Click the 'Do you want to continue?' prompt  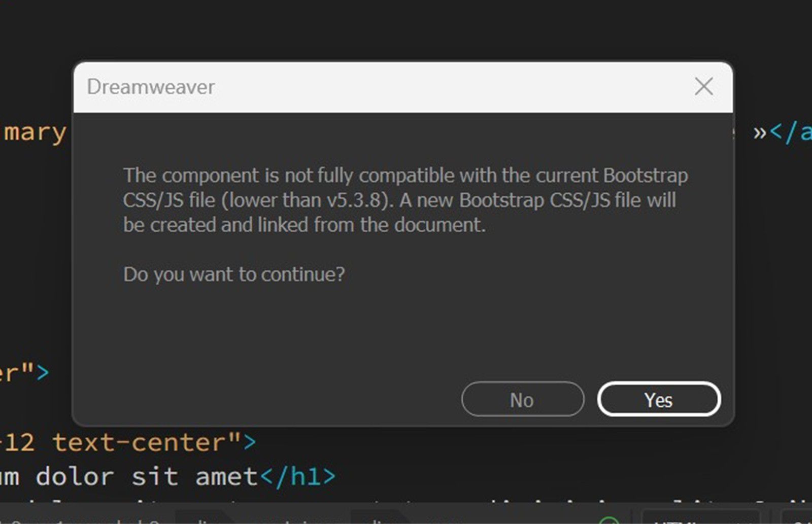pos(234,274)
